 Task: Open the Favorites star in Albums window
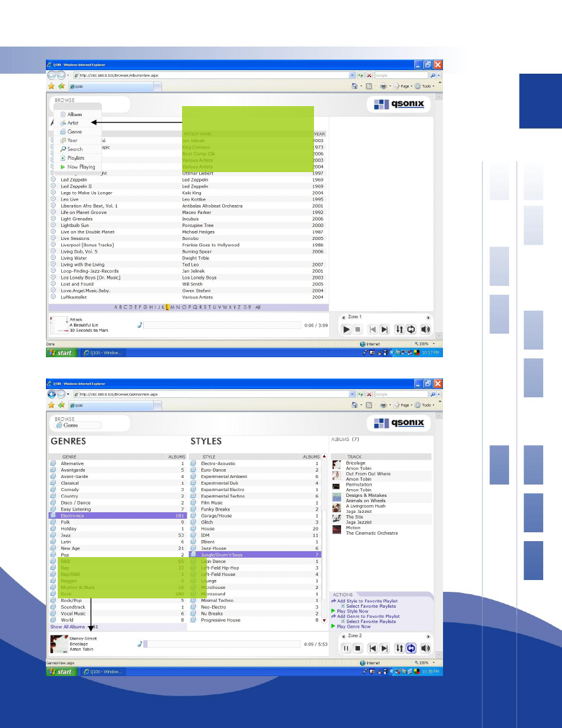51,86
